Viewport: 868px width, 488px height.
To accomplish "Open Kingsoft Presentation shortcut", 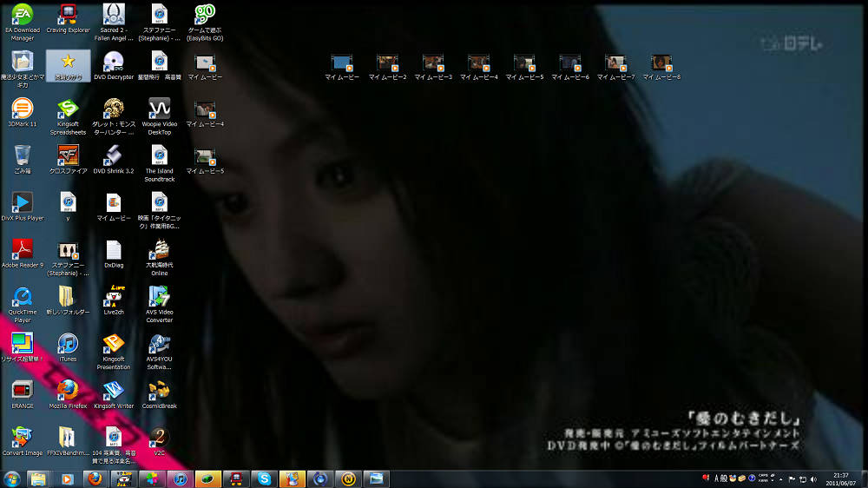I will (114, 352).
